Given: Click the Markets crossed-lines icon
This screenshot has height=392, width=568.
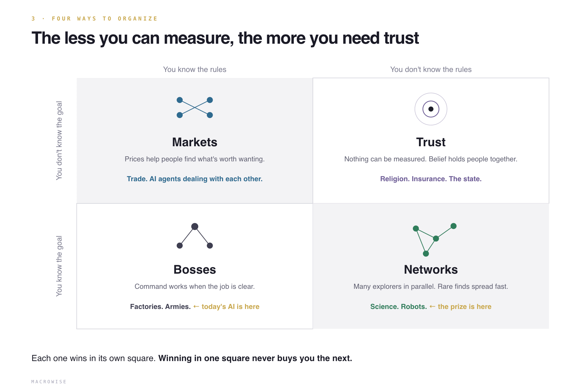Looking at the screenshot, I should pyautogui.click(x=195, y=108).
